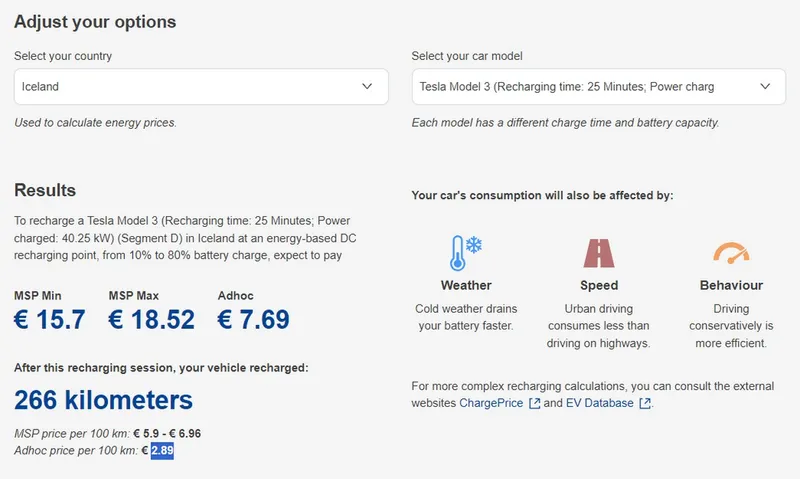Click the 266 kilometers result
The width and height of the screenshot is (800, 479).
coord(103,401)
